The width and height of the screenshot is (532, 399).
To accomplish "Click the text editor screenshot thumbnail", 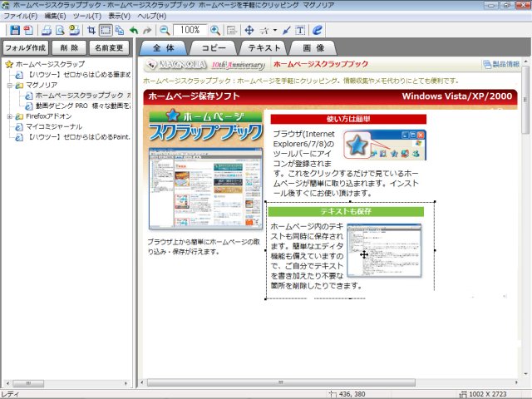I will pyautogui.click(x=384, y=250).
